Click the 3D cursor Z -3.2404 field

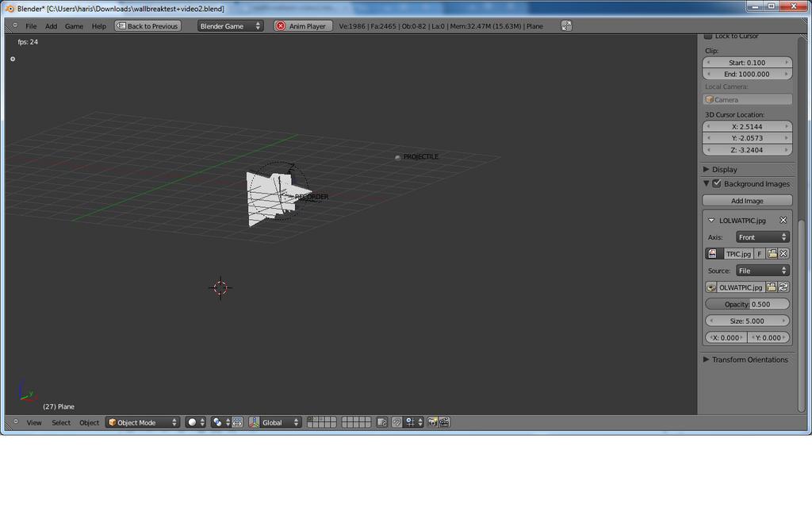747,150
